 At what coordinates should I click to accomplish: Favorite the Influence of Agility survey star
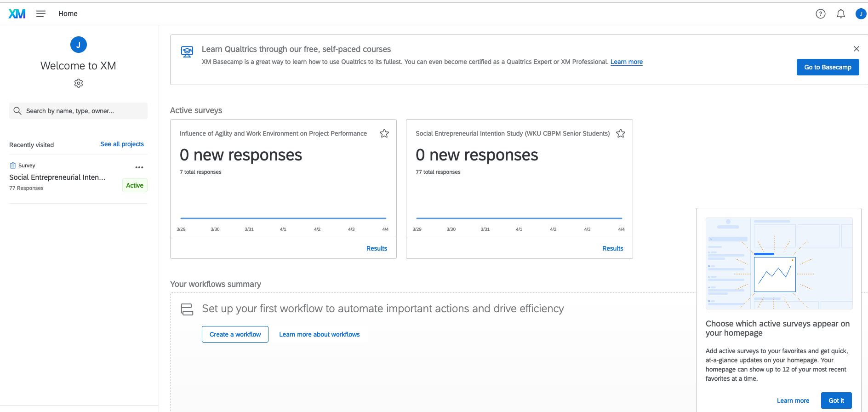[384, 133]
